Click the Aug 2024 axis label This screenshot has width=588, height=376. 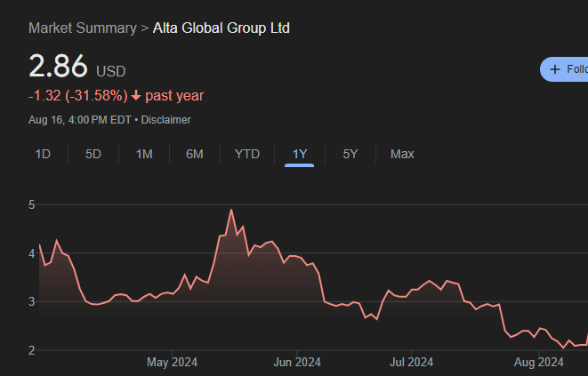coord(538,362)
